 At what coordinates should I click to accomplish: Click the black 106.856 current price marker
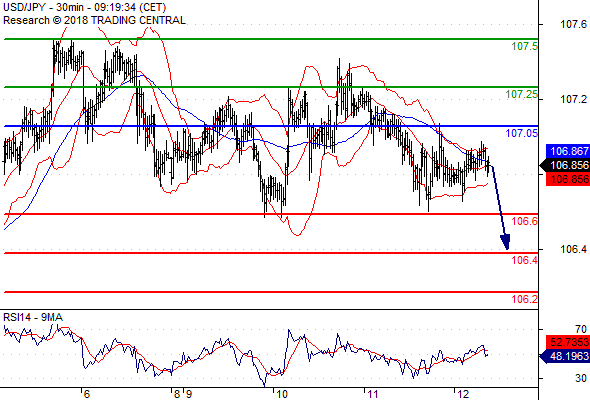click(x=565, y=165)
